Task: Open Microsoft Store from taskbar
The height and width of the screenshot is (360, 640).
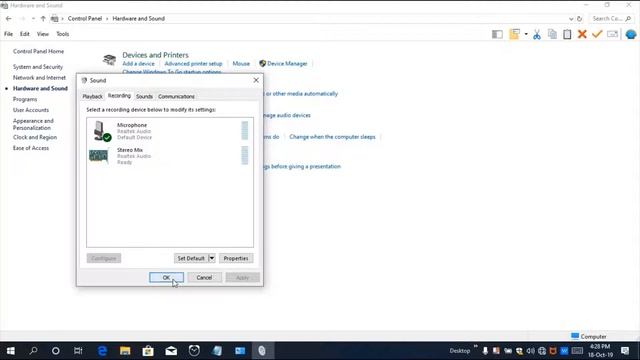Action: coord(148,351)
